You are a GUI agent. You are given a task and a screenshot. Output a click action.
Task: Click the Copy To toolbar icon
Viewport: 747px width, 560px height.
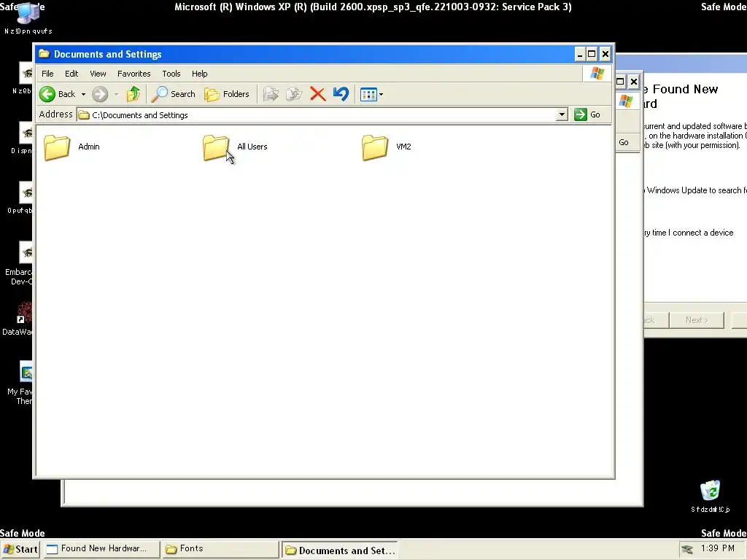(x=294, y=94)
